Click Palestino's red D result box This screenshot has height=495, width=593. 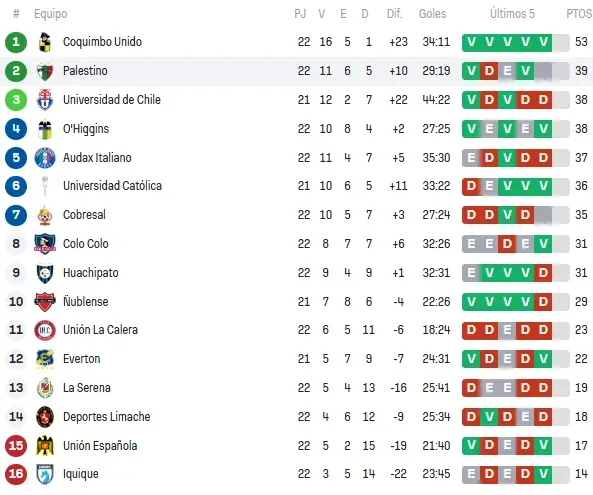point(489,71)
